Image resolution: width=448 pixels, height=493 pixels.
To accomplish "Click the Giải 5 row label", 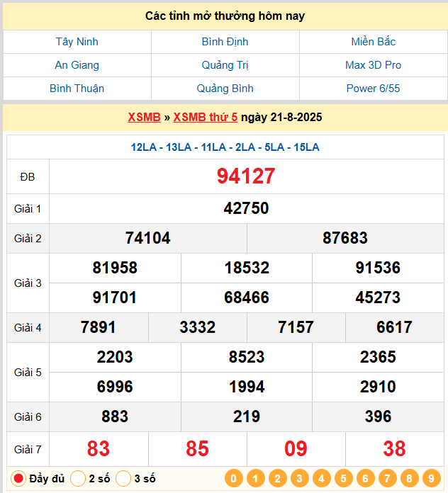I will click(28, 373).
